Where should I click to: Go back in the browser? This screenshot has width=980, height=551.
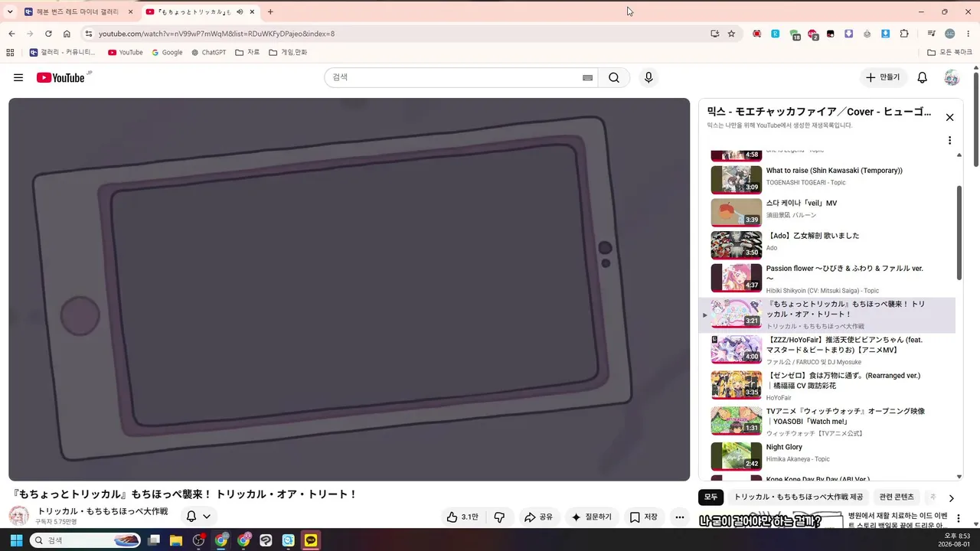pyautogui.click(x=11, y=34)
